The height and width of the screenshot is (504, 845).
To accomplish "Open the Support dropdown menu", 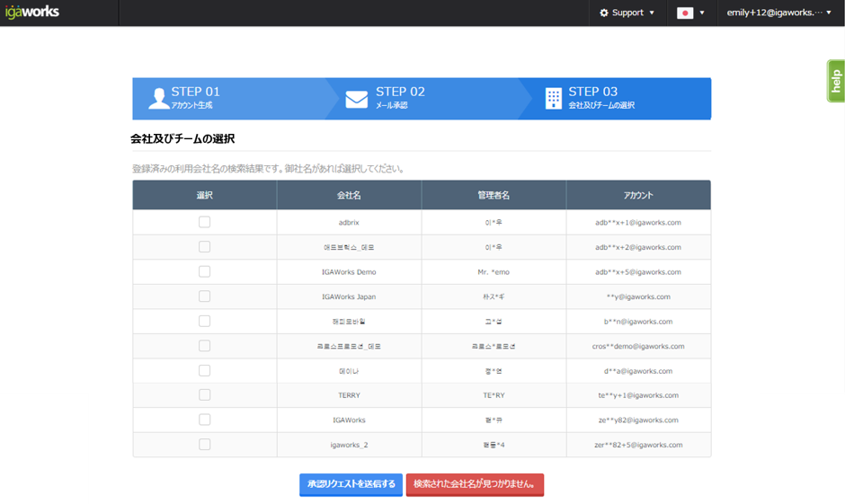I will coord(627,13).
